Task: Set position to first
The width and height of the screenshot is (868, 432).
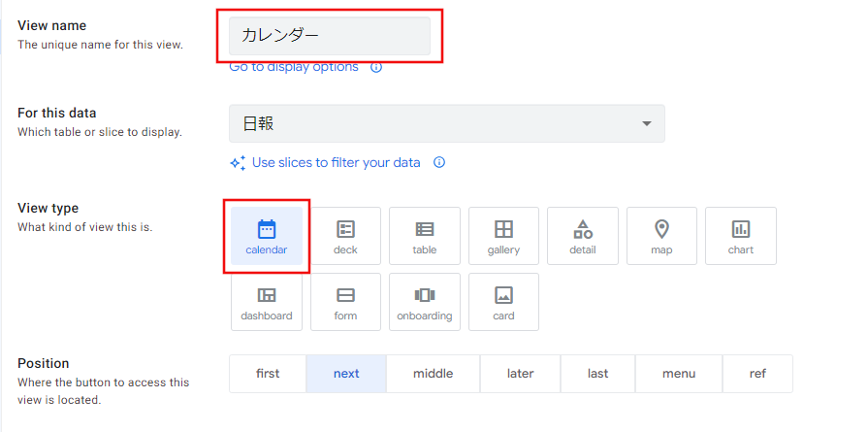Action: [268, 374]
